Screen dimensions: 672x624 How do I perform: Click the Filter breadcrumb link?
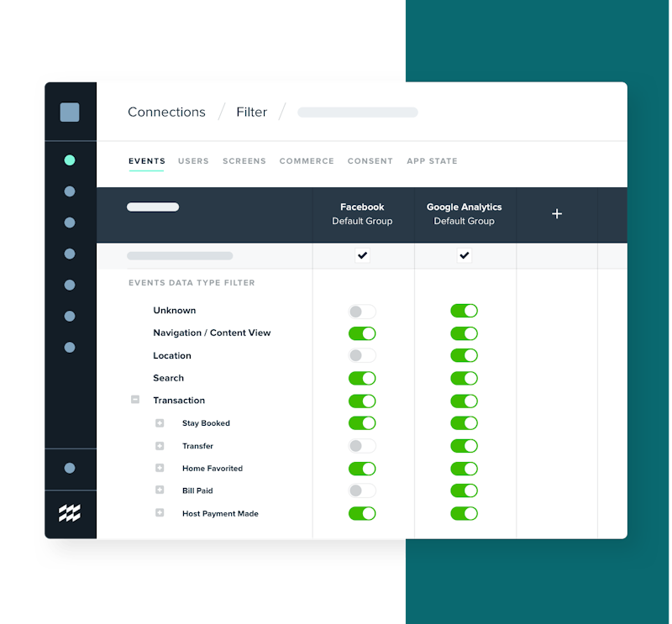point(251,113)
